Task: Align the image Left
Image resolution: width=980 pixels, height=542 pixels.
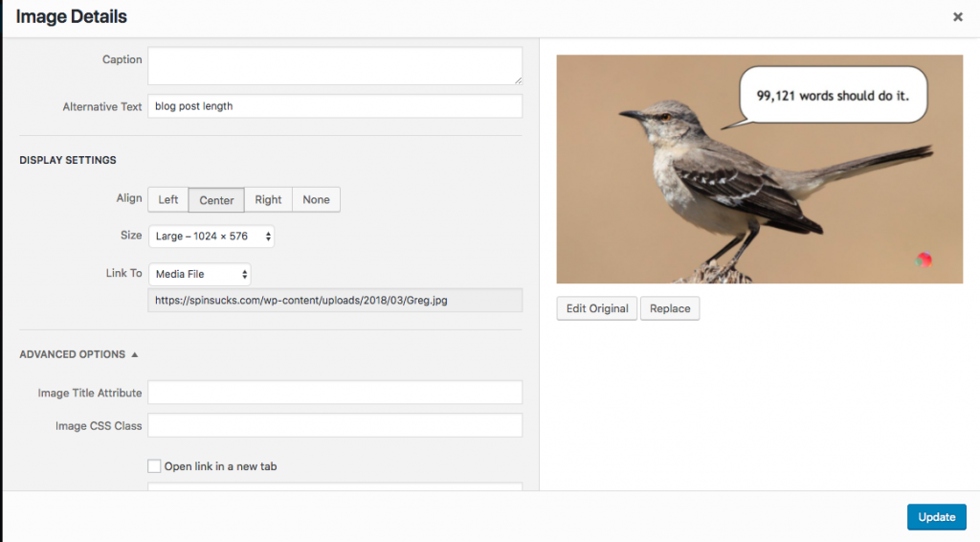Action: [x=167, y=200]
